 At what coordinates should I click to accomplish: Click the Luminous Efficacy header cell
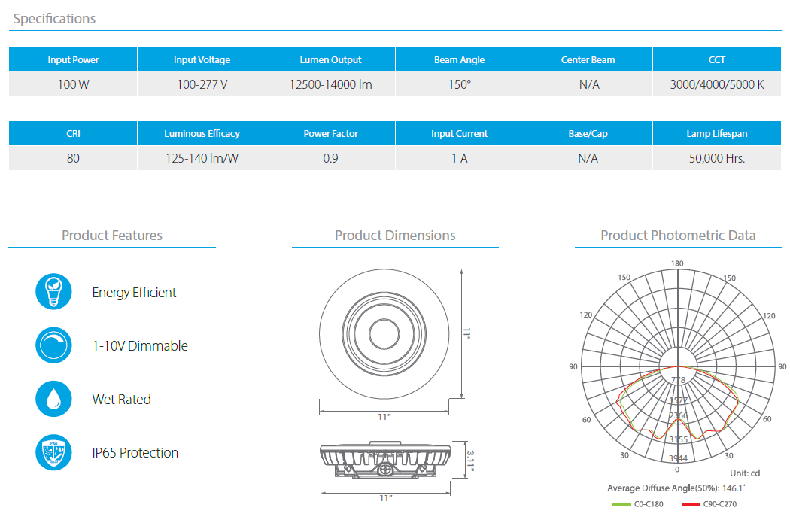(202, 134)
